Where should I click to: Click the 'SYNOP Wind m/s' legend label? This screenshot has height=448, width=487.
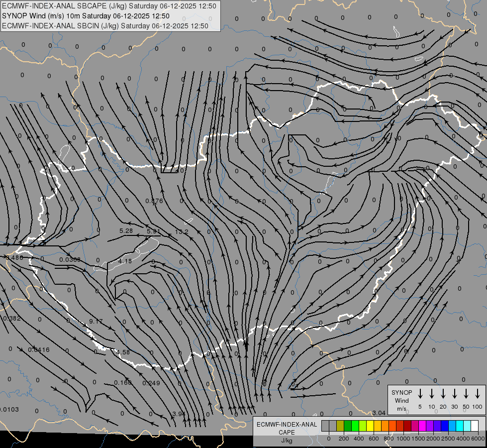coord(401,400)
